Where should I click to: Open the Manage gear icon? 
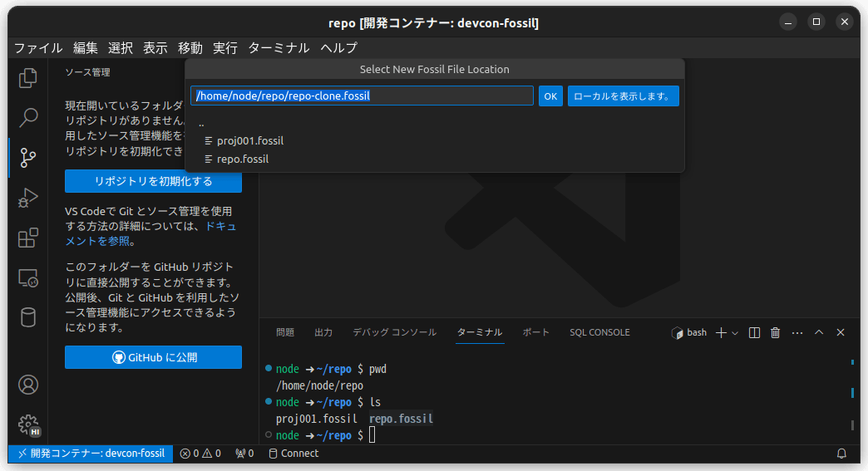coord(27,424)
